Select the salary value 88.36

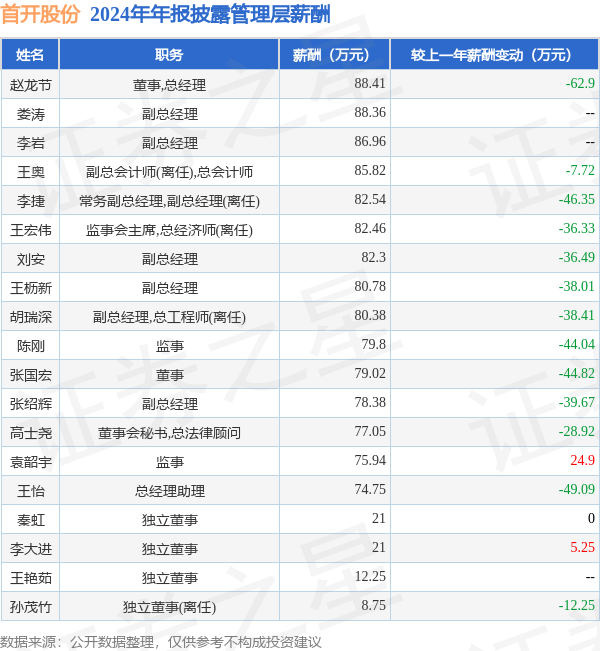370,112
